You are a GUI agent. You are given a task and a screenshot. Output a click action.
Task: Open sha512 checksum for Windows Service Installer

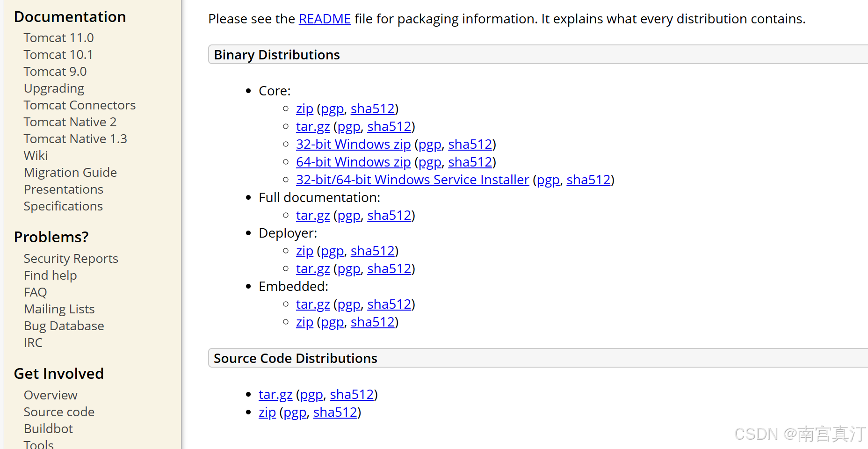click(588, 180)
